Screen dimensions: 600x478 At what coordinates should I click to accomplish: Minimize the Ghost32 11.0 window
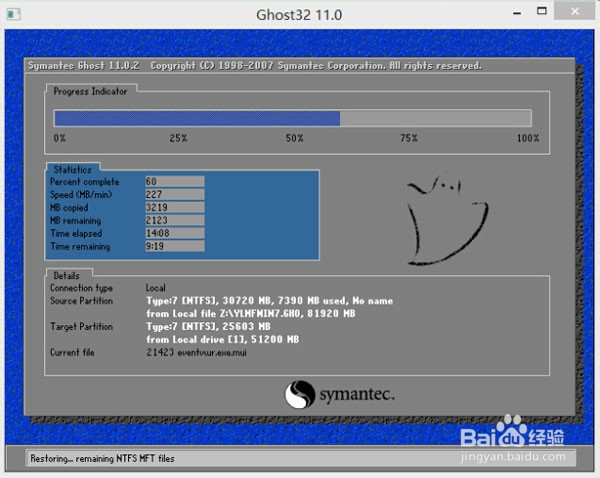coord(517,13)
